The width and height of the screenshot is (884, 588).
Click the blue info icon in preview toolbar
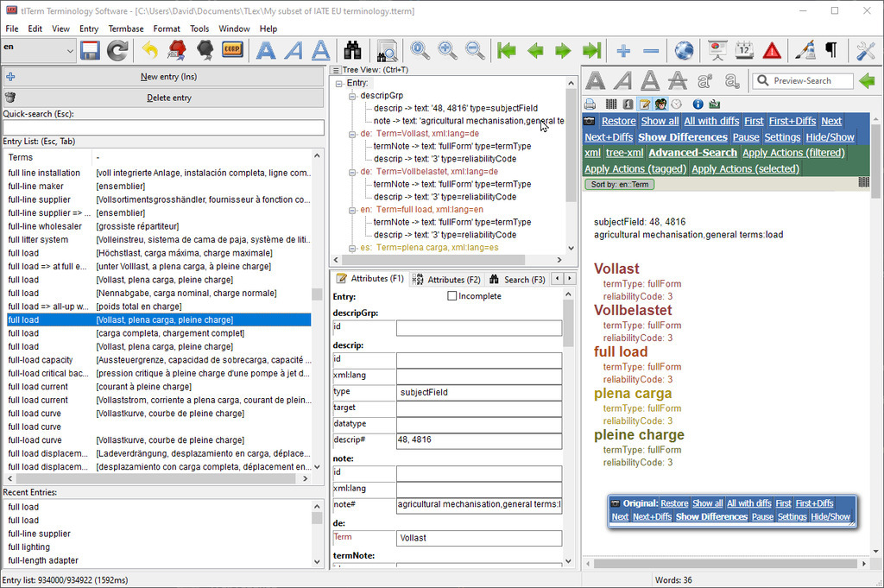(x=698, y=104)
